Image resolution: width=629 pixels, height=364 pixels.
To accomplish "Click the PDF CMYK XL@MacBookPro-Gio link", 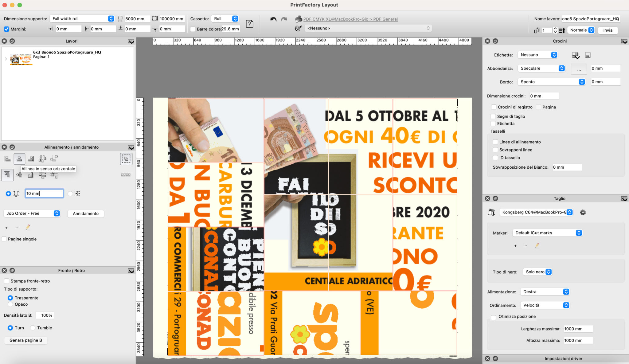I will (350, 19).
